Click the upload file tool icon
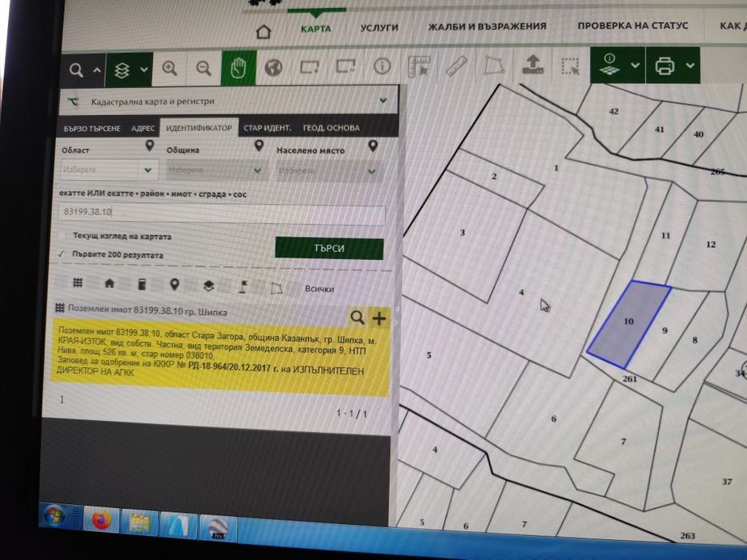 click(x=532, y=64)
